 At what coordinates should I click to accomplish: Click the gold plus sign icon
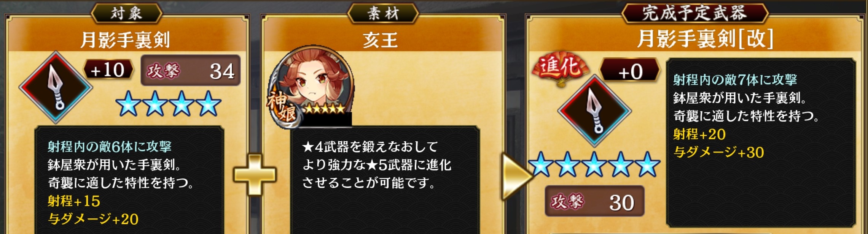click(255, 174)
